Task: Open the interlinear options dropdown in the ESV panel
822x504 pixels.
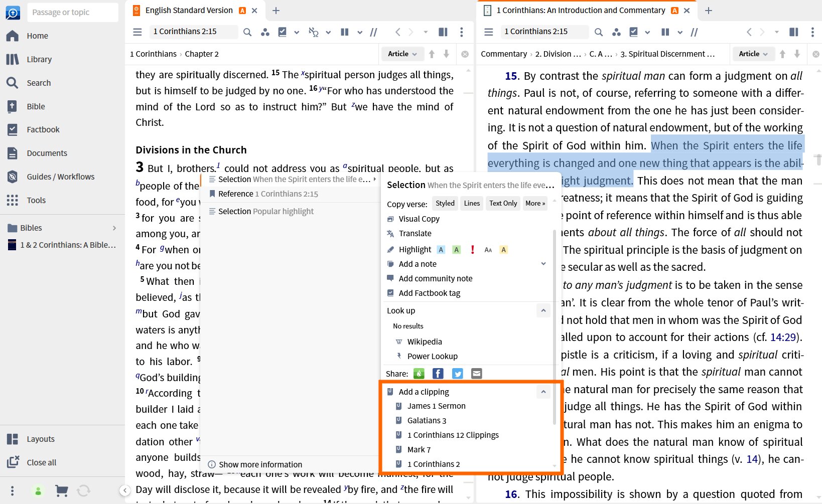Action: click(328, 32)
